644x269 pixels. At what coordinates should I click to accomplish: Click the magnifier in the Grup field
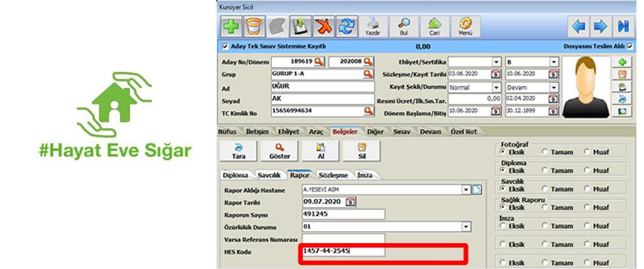(368, 74)
